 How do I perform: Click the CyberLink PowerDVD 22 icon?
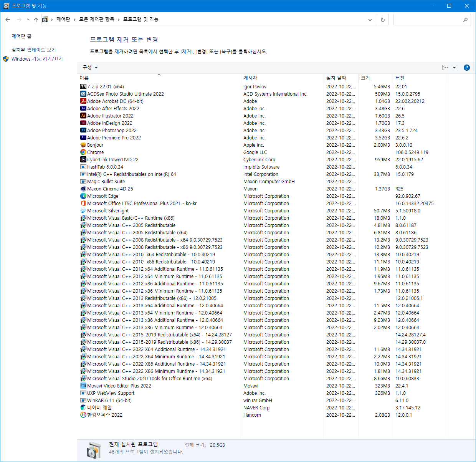point(83,160)
